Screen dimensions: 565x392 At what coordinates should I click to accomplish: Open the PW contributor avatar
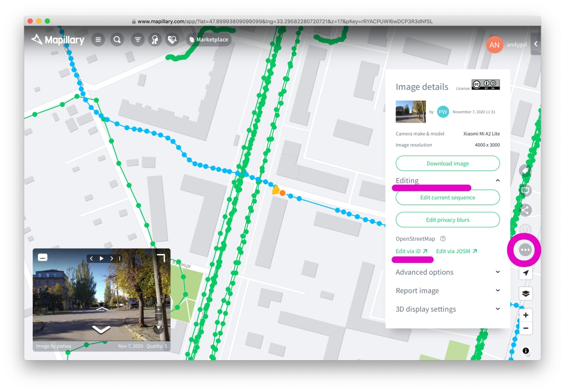click(443, 112)
